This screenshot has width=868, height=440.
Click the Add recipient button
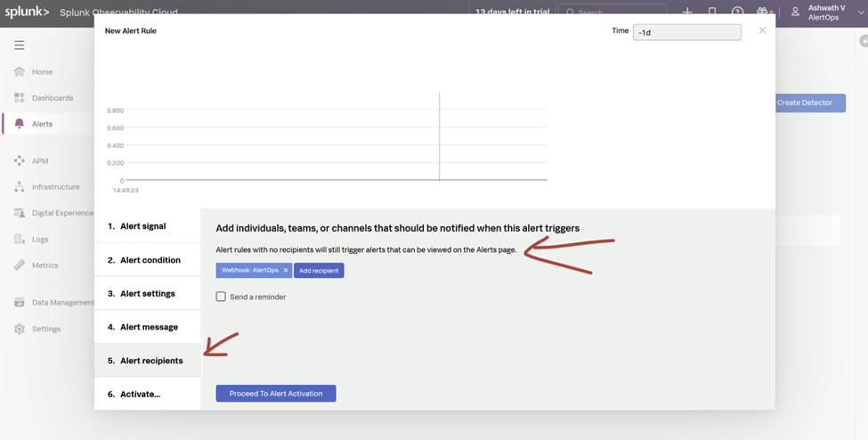click(319, 270)
